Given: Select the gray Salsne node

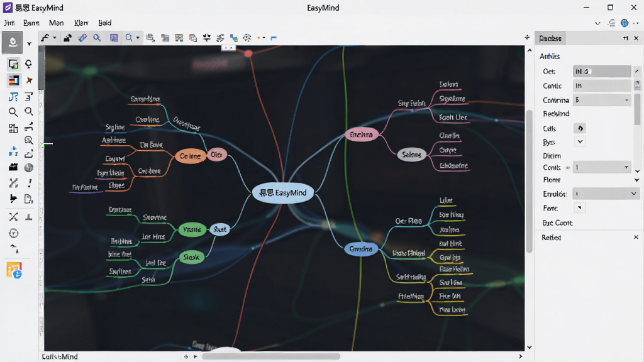Looking at the screenshot, I should [411, 155].
